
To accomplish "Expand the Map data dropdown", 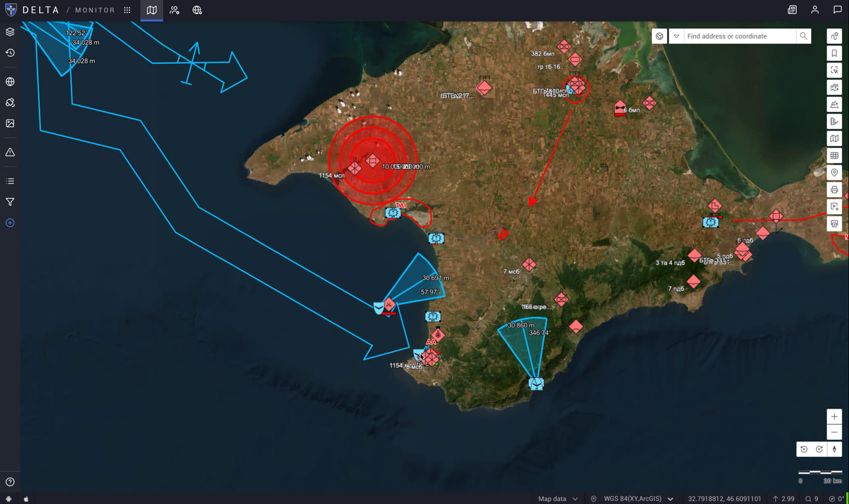I will click(x=558, y=498).
